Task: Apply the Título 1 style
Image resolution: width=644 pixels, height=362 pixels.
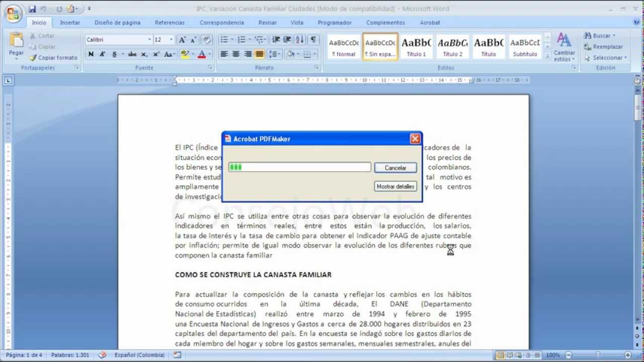Action: click(416, 47)
